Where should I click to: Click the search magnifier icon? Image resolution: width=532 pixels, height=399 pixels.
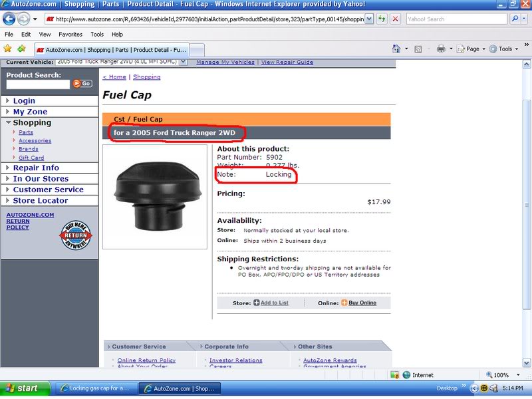(515, 19)
